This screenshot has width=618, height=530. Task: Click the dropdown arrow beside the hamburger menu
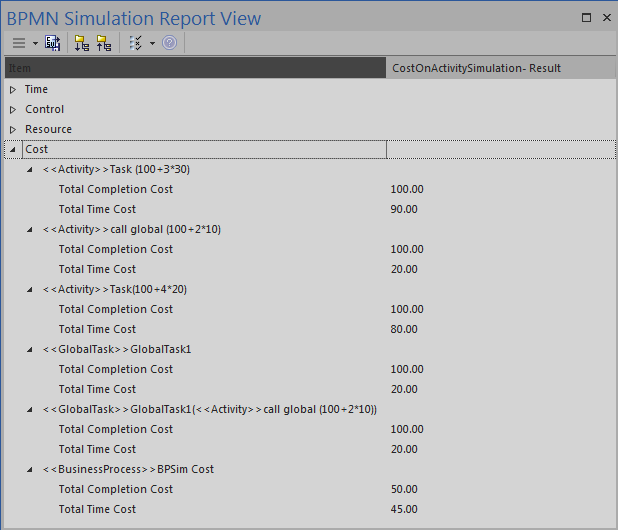coord(35,43)
